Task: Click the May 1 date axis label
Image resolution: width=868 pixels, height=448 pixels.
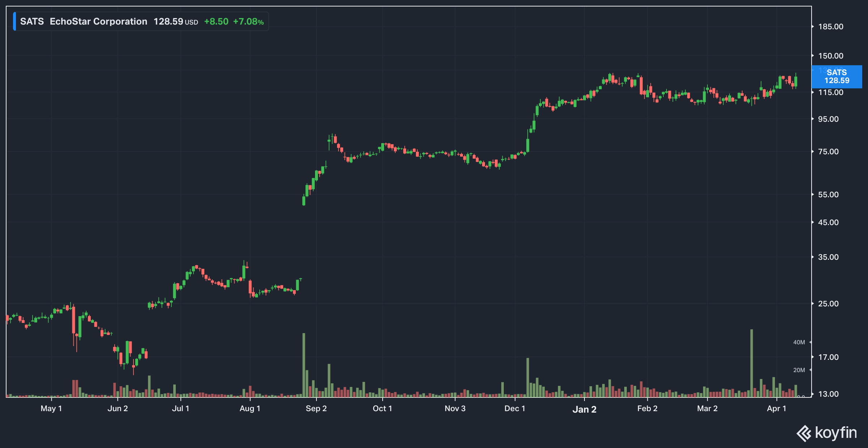Action: [x=51, y=409]
